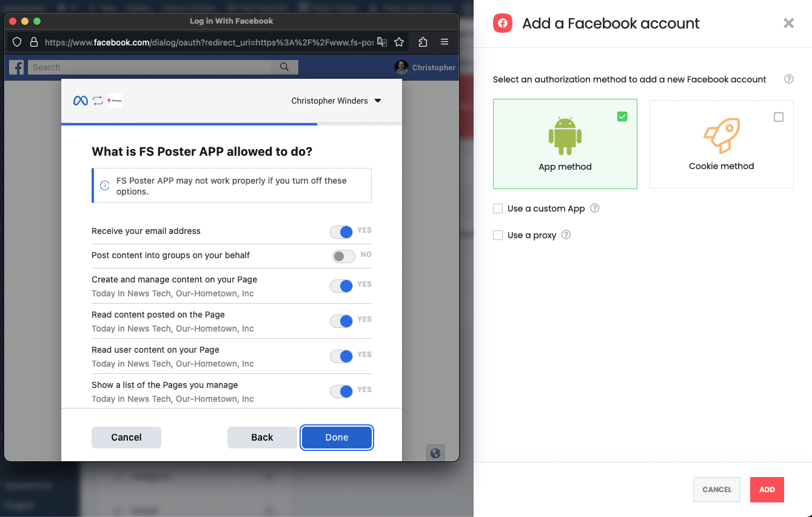Click CANCEL in the Add account panel
812x517 pixels.
tap(717, 490)
